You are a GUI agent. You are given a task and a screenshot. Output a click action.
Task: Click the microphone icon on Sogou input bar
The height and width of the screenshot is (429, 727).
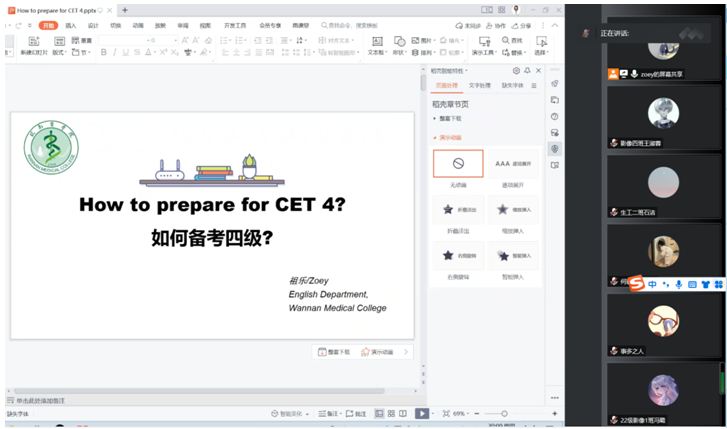[x=679, y=284]
